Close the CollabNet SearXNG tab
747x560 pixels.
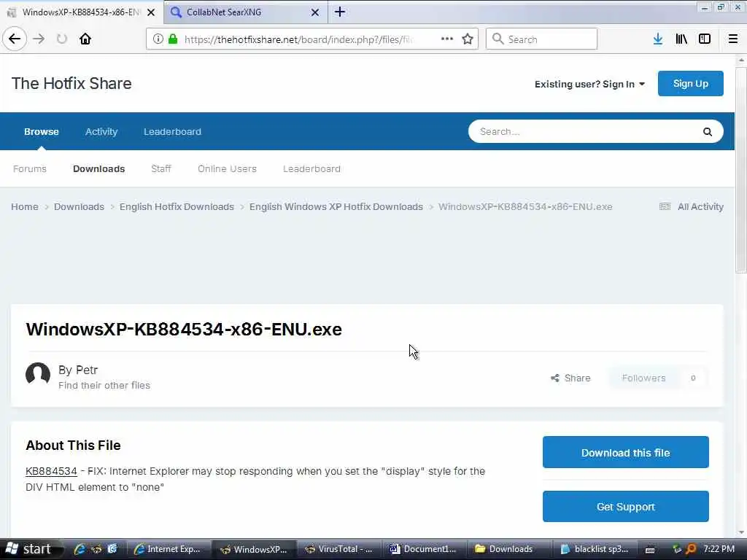tap(315, 12)
